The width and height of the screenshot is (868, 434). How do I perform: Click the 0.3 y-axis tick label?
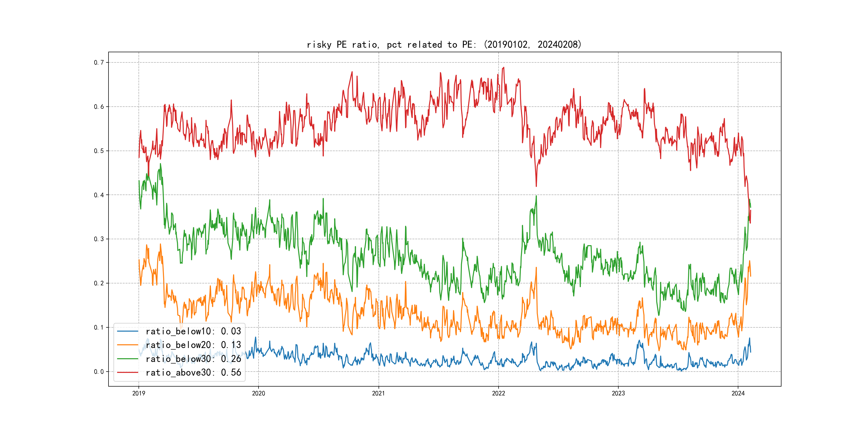(x=99, y=239)
